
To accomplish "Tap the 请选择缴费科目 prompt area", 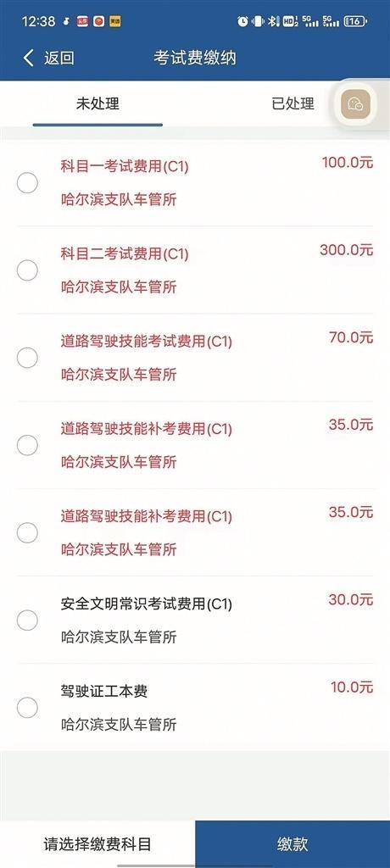I will (x=97, y=844).
